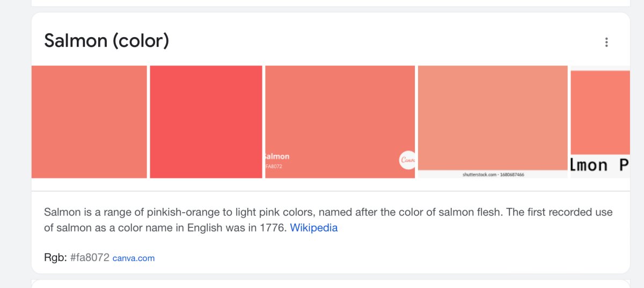Open the canva.com source link
The height and width of the screenshot is (288, 644).
[134, 258]
